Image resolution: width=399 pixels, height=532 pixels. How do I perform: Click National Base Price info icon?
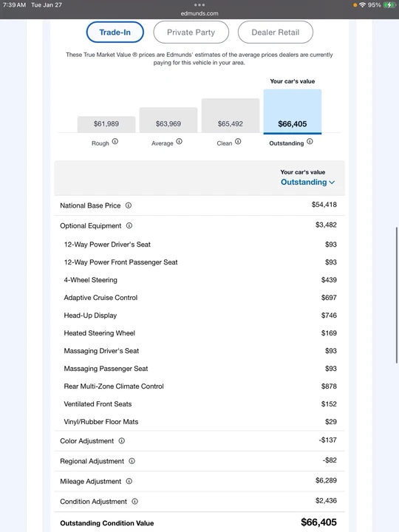[129, 205]
